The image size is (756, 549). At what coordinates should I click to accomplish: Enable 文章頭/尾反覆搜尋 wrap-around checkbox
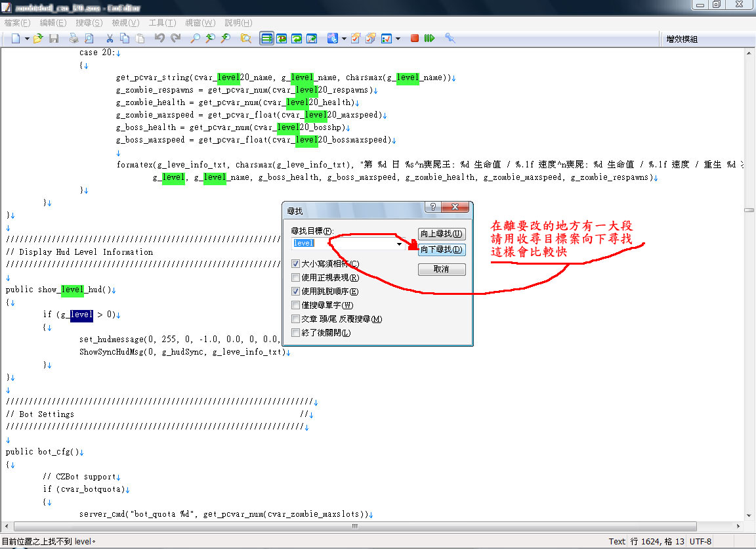[x=295, y=319]
